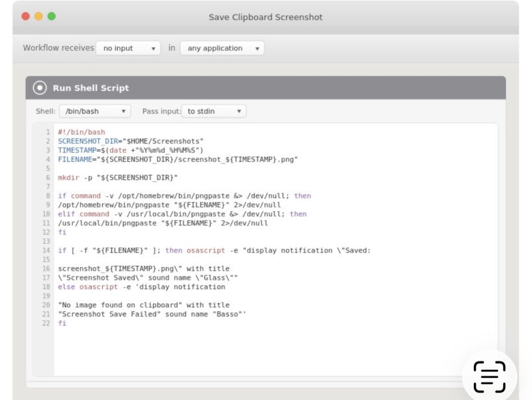Click the "Screenshot Save Failed" text line

coord(152,314)
